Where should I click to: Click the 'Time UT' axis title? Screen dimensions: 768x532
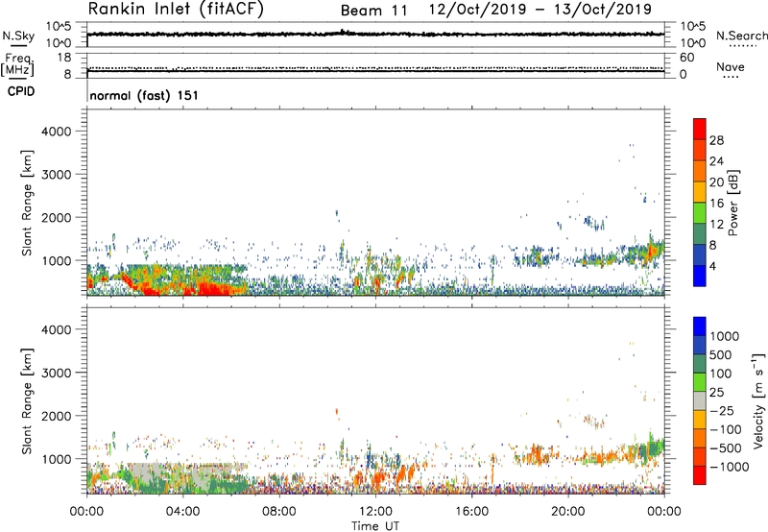tap(375, 526)
